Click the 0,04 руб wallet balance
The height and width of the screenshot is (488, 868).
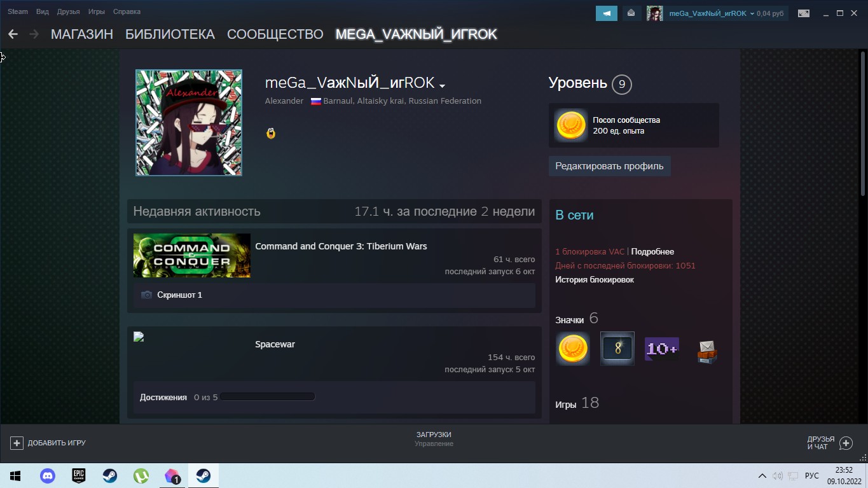tap(770, 13)
